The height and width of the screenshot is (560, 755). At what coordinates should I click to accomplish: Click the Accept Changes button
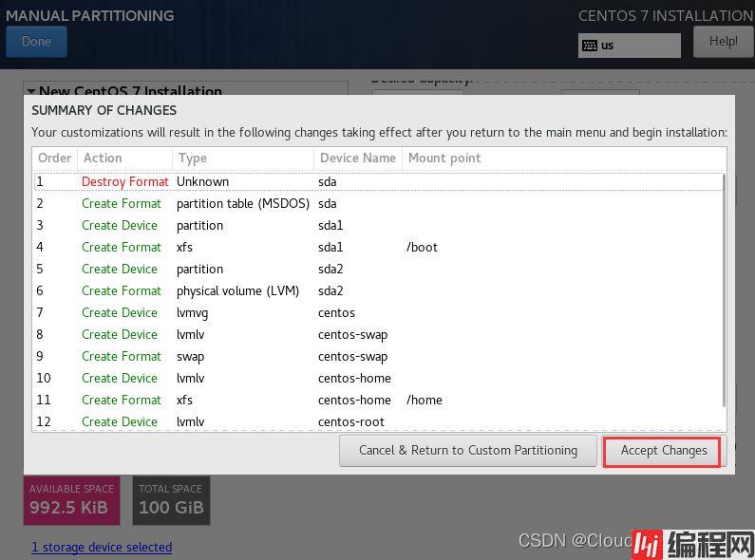pyautogui.click(x=663, y=451)
